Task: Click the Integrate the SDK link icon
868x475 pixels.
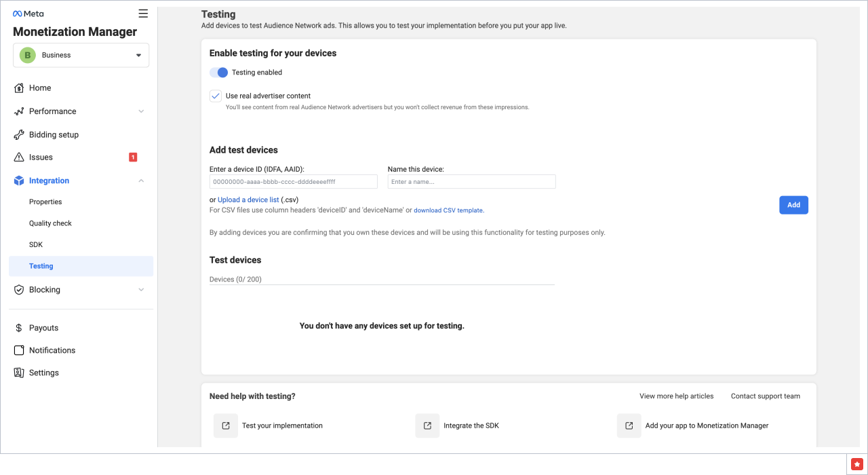Action: [x=427, y=426]
